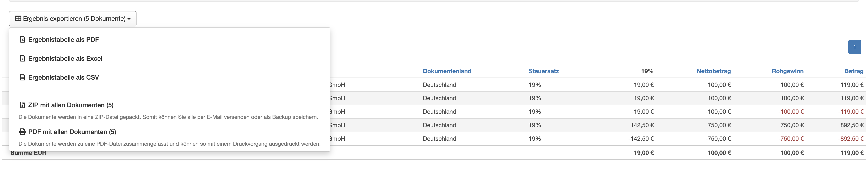This screenshot has height=170, width=868.
Task: Sort table by Betrag column
Action: (853, 71)
